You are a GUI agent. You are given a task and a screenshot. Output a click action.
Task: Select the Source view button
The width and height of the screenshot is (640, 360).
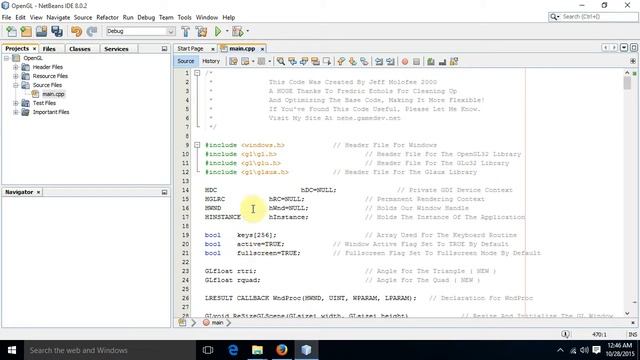(x=186, y=61)
